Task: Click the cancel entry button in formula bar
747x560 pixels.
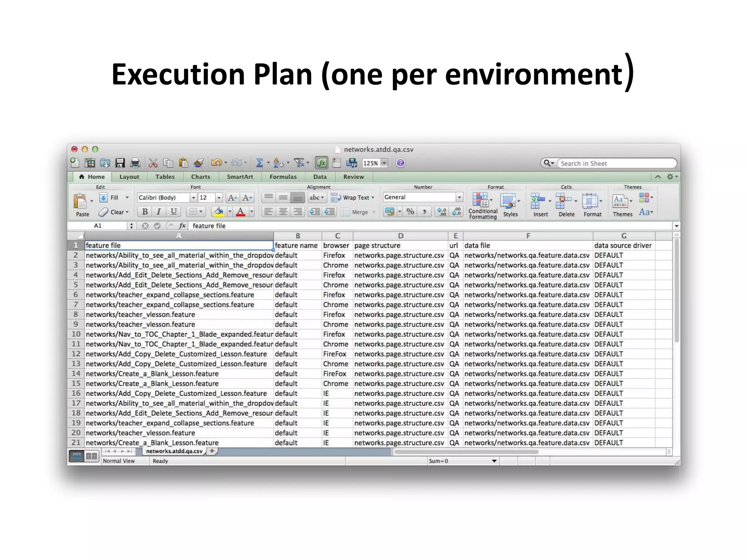Action: tap(145, 226)
